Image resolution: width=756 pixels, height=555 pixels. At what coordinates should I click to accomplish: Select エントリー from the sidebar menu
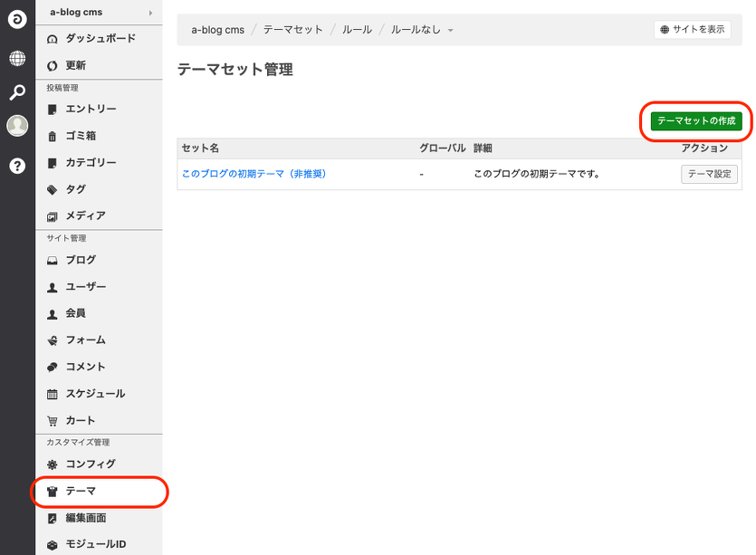pyautogui.click(x=91, y=110)
